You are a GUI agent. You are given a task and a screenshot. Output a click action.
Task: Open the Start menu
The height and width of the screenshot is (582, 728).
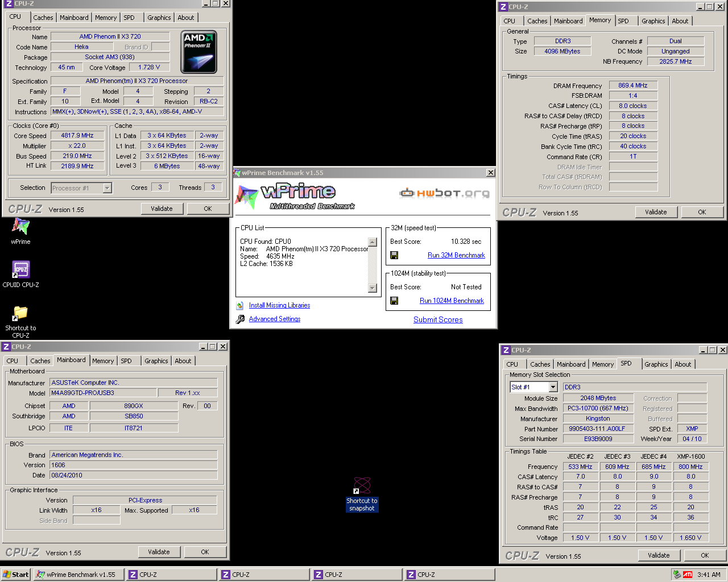tap(15, 575)
